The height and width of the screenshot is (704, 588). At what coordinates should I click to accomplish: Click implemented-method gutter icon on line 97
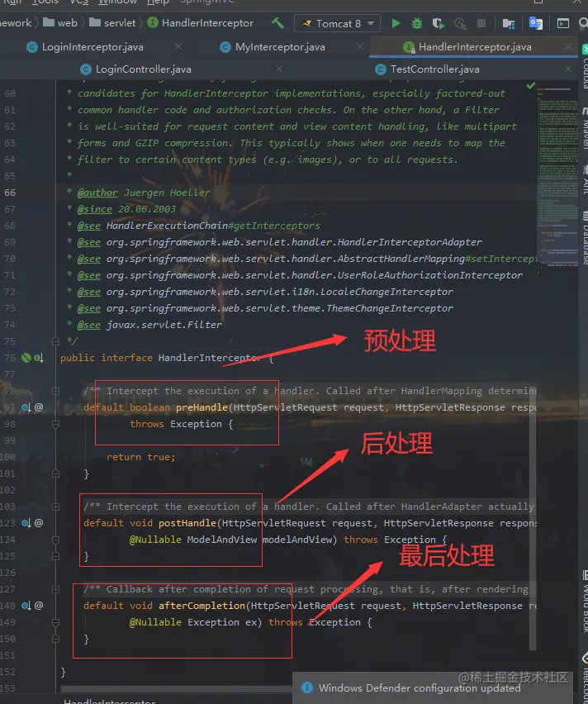click(x=26, y=407)
